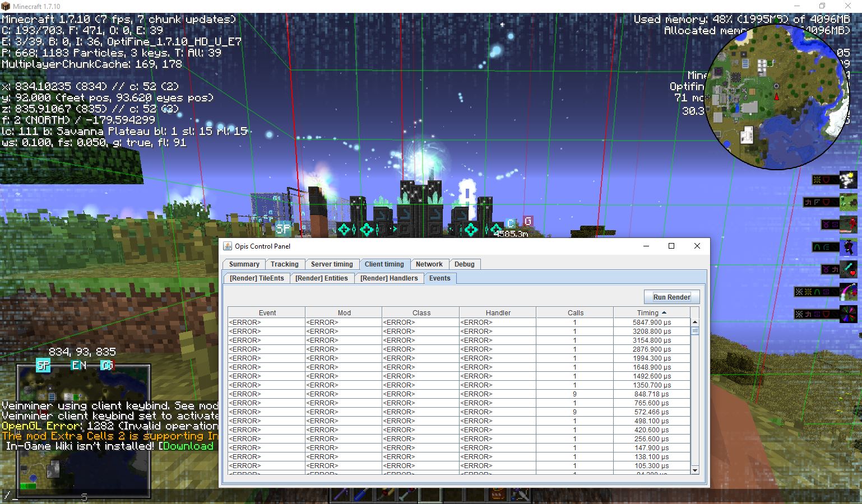The width and height of the screenshot is (862, 504).
Task: Open the Server timing tab
Action: pyautogui.click(x=332, y=264)
